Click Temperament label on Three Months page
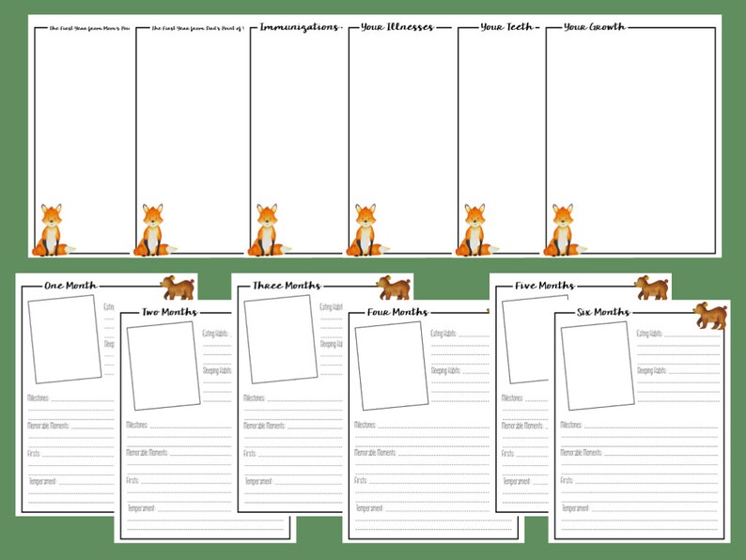The image size is (746, 560). 258,481
